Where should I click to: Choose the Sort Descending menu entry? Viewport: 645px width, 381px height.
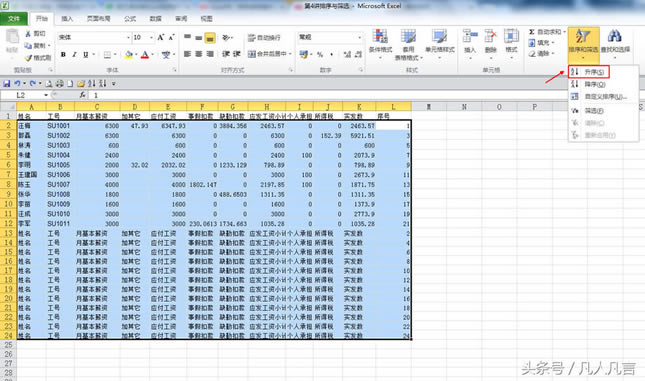pos(588,84)
